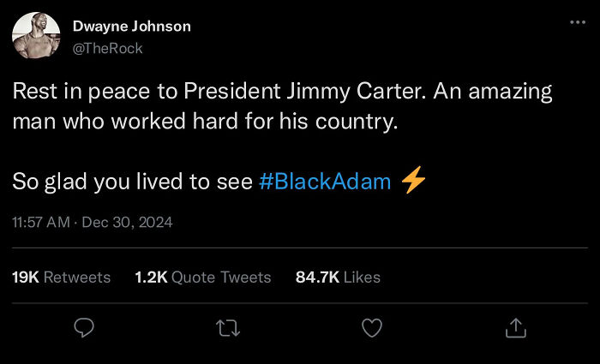Click "man who worked hard for his country"

click(205, 121)
